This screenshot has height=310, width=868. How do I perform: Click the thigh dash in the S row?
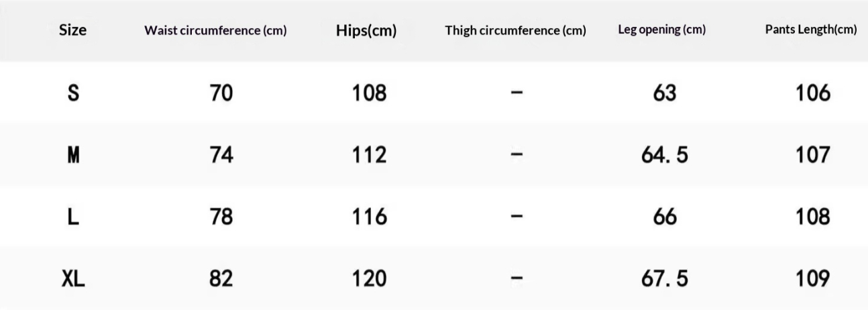click(x=516, y=93)
